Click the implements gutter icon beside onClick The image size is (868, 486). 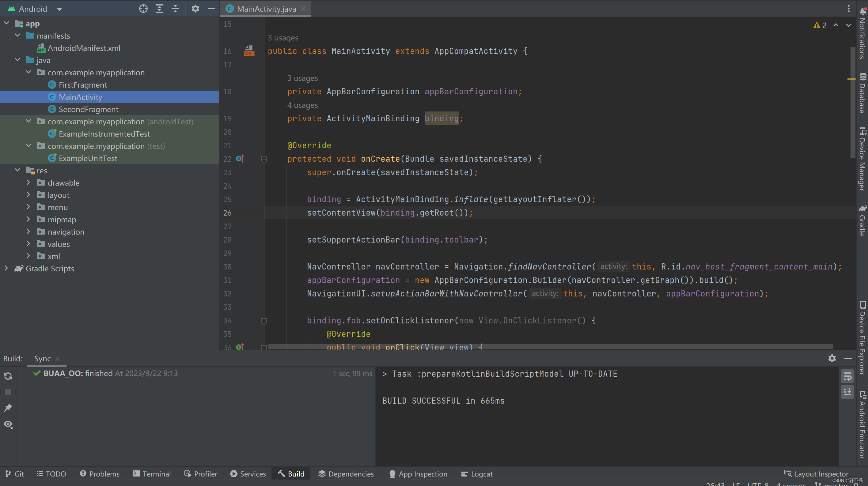pos(240,347)
